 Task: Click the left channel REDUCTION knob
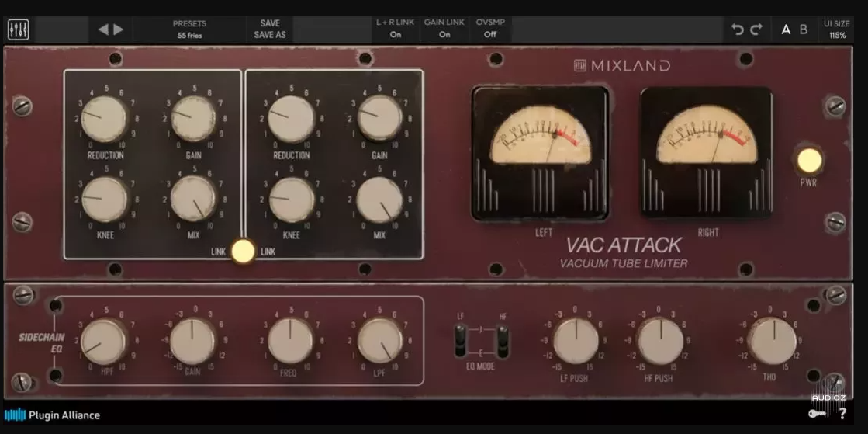104,119
